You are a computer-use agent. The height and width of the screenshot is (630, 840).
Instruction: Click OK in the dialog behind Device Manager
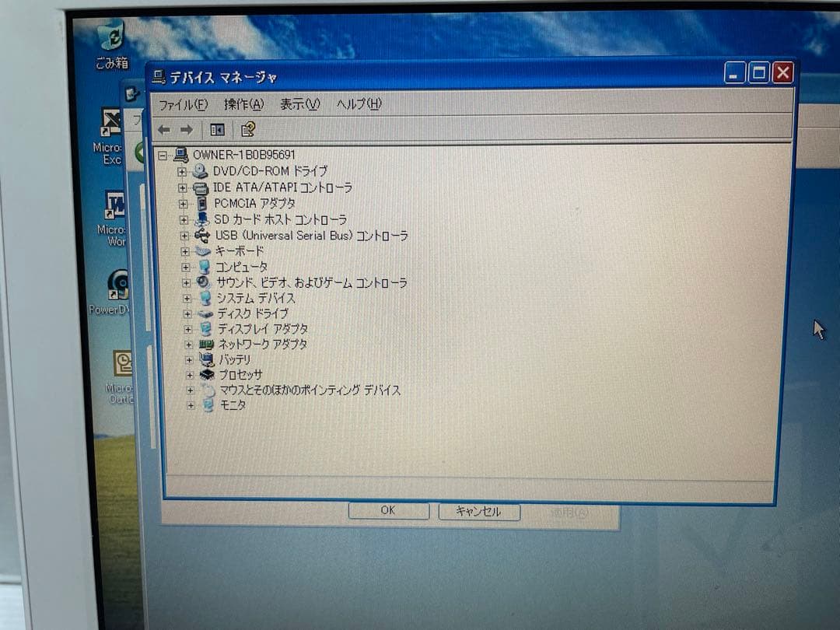click(x=388, y=510)
